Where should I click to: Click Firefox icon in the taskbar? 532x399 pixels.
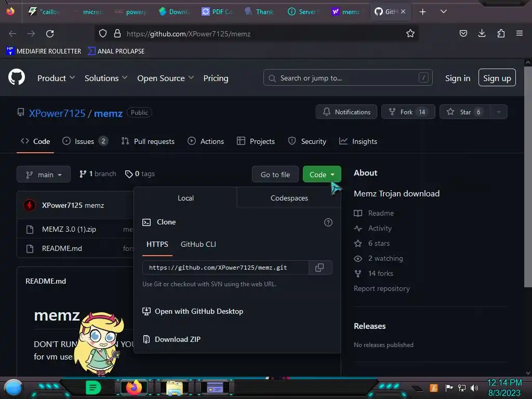click(134, 388)
